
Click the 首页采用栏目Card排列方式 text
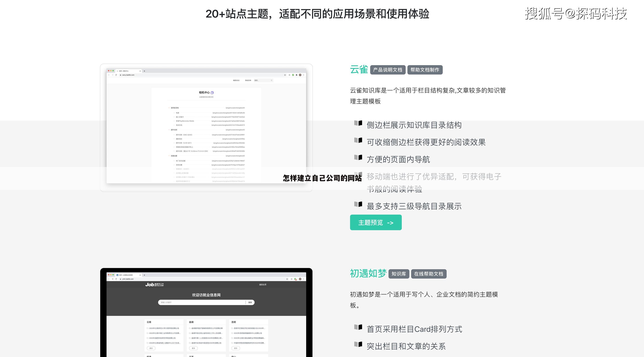[x=414, y=329]
